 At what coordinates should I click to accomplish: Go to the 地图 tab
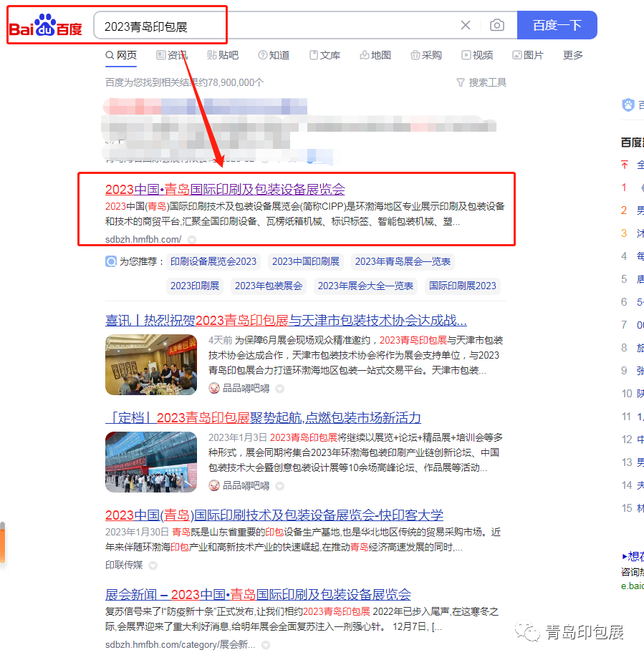coord(375,55)
